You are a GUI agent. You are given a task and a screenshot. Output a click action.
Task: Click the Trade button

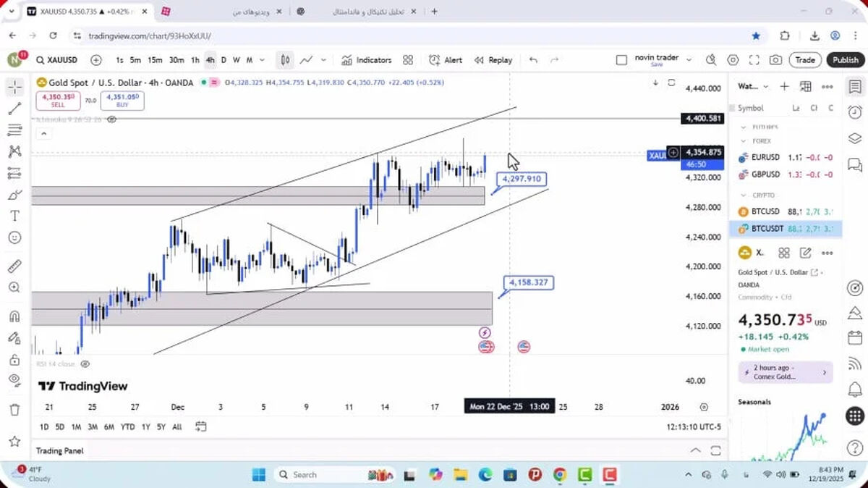click(x=805, y=60)
